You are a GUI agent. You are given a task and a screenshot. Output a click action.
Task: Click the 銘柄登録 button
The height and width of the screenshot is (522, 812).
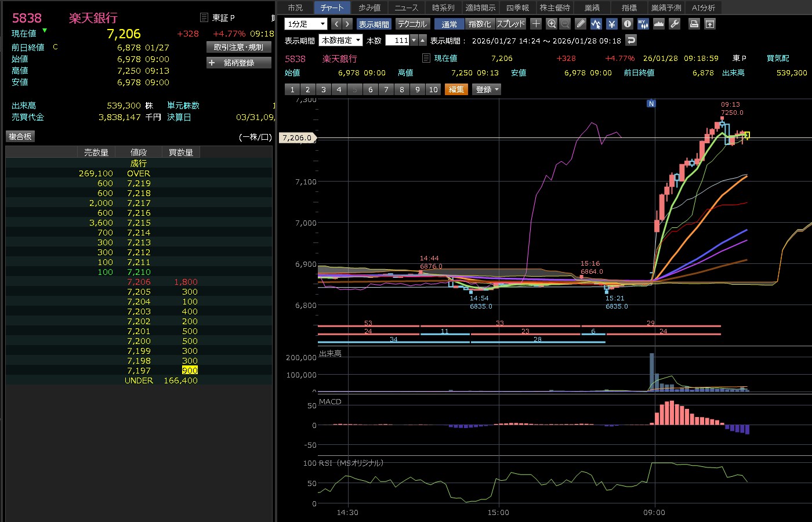pos(239,63)
